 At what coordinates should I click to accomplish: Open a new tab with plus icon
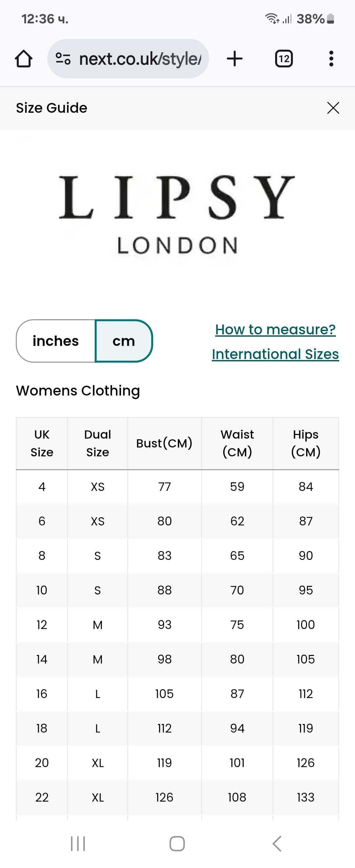[x=234, y=59]
